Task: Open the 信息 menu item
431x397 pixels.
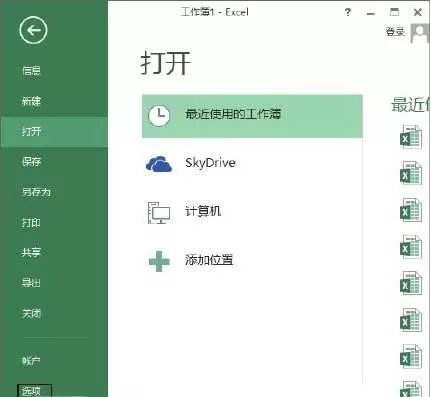Action: point(31,71)
